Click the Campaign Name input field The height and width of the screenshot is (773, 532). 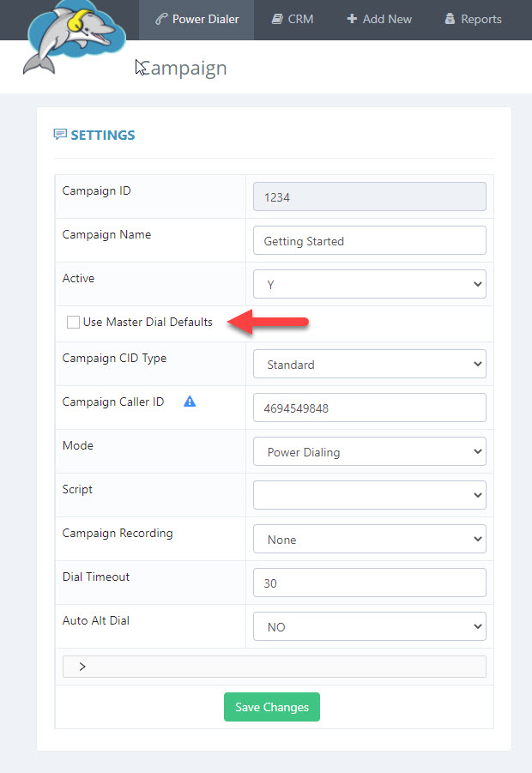(369, 240)
